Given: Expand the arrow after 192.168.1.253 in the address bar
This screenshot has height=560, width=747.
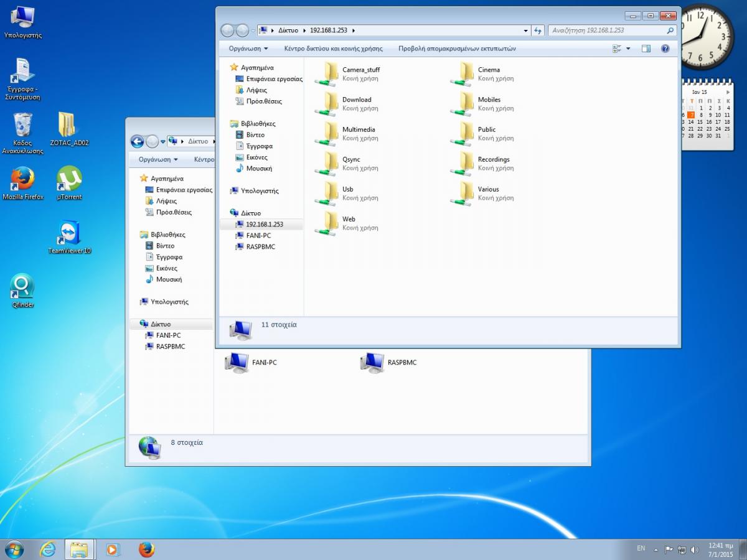Looking at the screenshot, I should pyautogui.click(x=354, y=30).
